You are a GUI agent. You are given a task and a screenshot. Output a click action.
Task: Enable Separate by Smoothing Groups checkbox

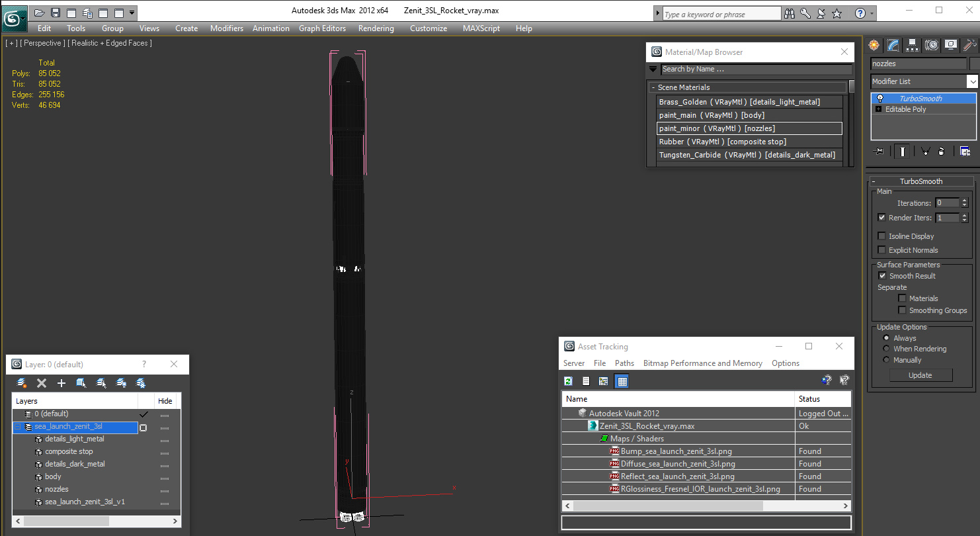pyautogui.click(x=902, y=310)
